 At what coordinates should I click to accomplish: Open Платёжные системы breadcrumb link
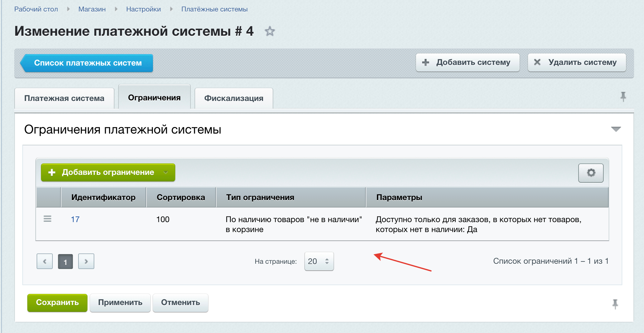pos(214,9)
